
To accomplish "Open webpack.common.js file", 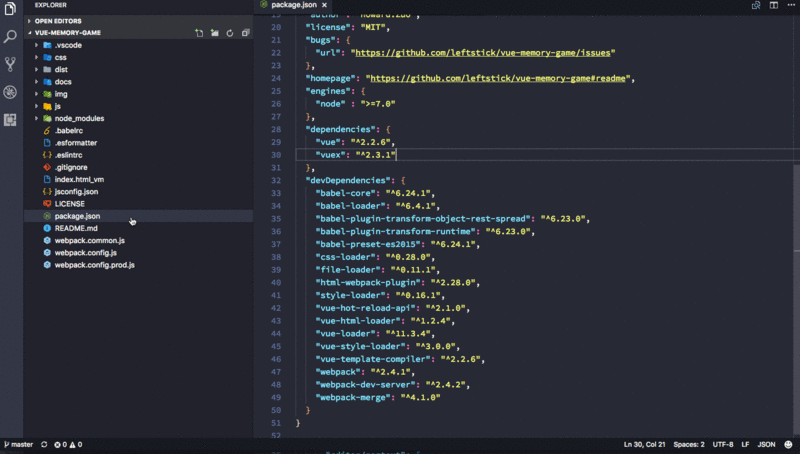I will click(x=89, y=240).
